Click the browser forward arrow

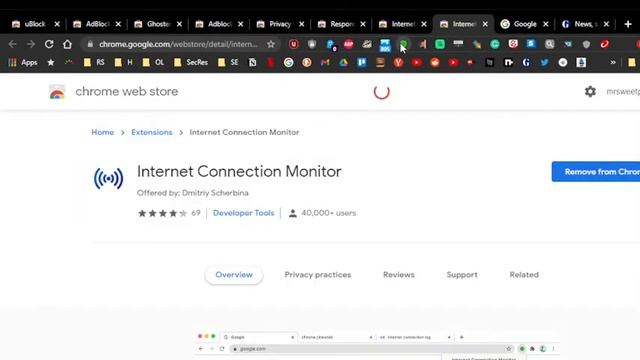pyautogui.click(x=31, y=44)
